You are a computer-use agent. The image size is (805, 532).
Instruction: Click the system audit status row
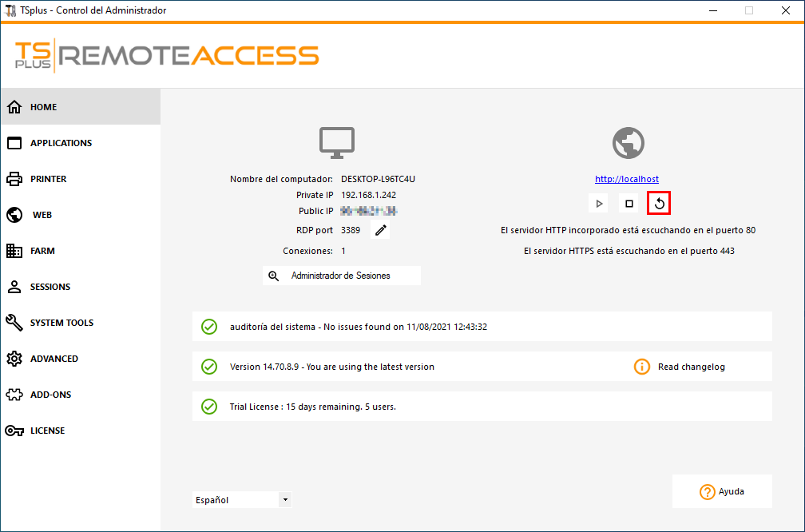[x=482, y=327]
